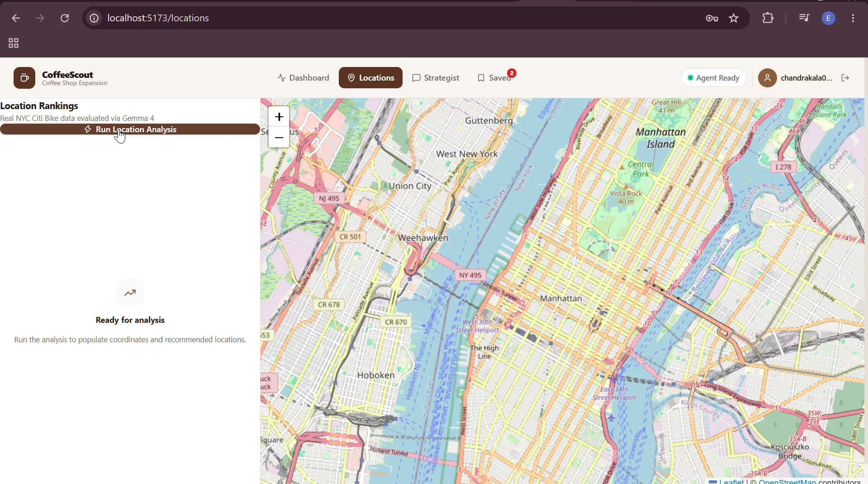Switch to the Strategist tab

(436, 78)
